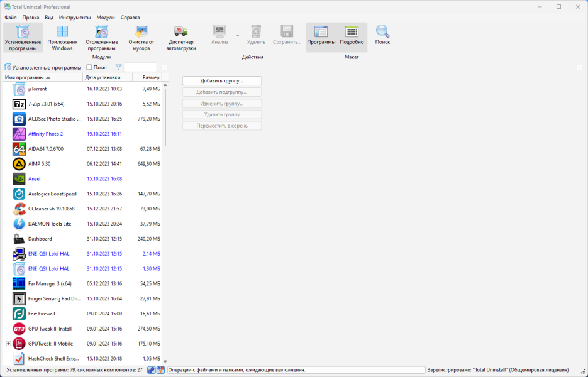Select the GPUTweak III Mobile row
This screenshot has width=588, height=377.
point(82,344)
